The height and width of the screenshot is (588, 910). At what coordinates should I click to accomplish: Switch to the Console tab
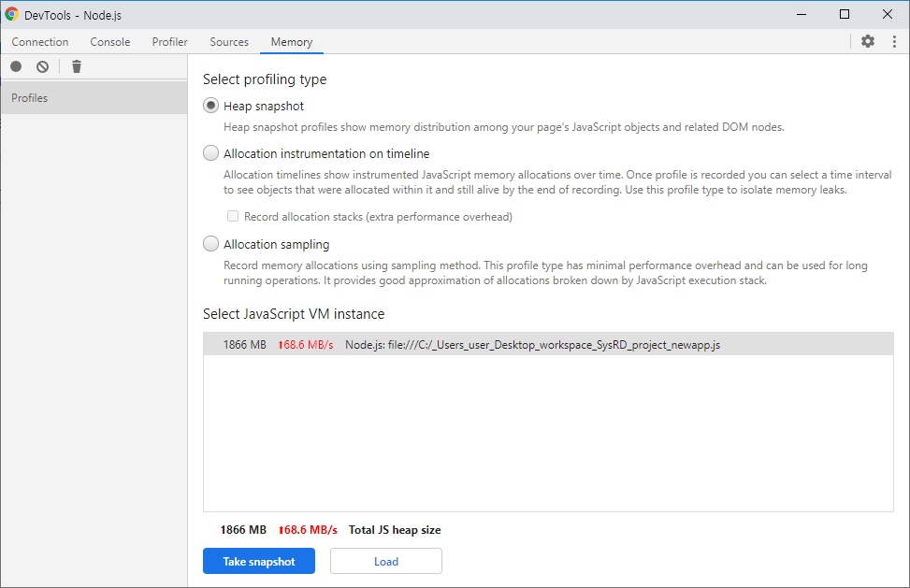110,42
